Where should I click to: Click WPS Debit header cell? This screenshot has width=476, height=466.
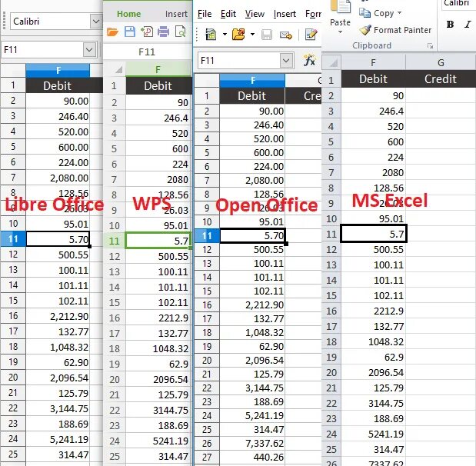point(158,86)
